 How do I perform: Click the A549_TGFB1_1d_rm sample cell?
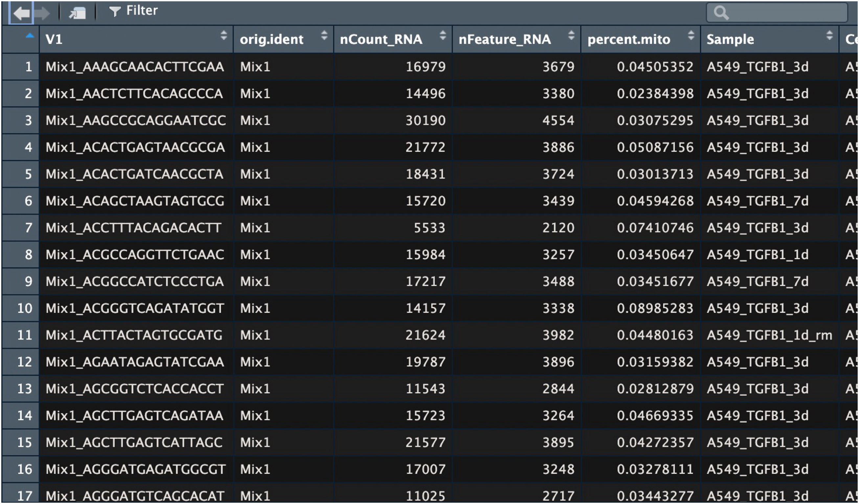(x=769, y=335)
